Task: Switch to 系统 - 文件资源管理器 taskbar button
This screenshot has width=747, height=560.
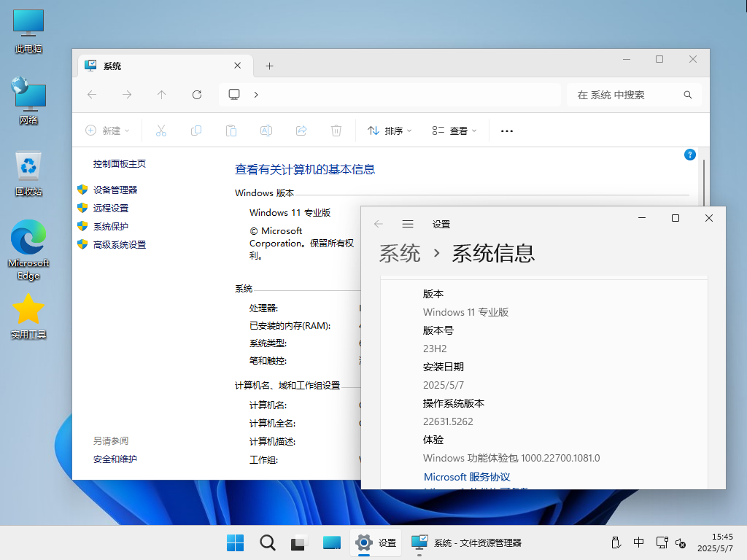Action: pyautogui.click(x=466, y=542)
